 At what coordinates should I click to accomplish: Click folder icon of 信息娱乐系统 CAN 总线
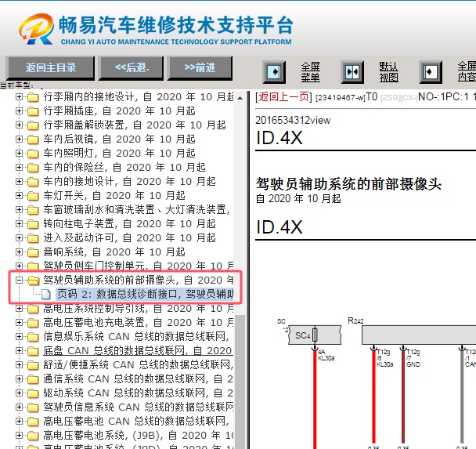(x=33, y=337)
